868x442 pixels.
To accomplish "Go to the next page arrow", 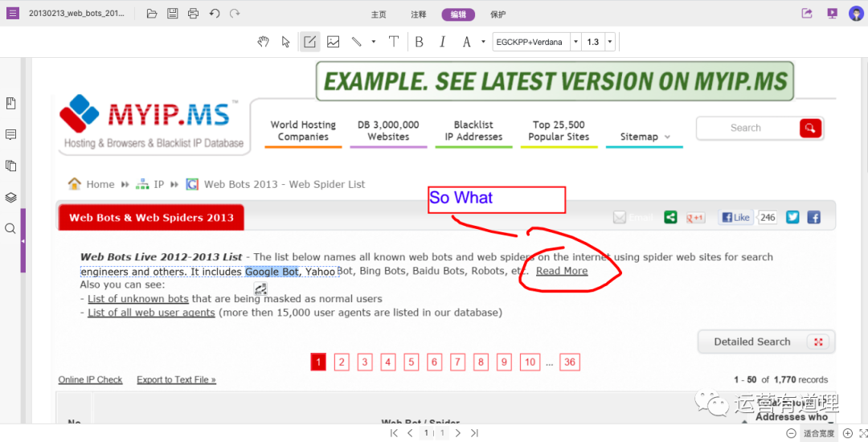I will click(457, 433).
